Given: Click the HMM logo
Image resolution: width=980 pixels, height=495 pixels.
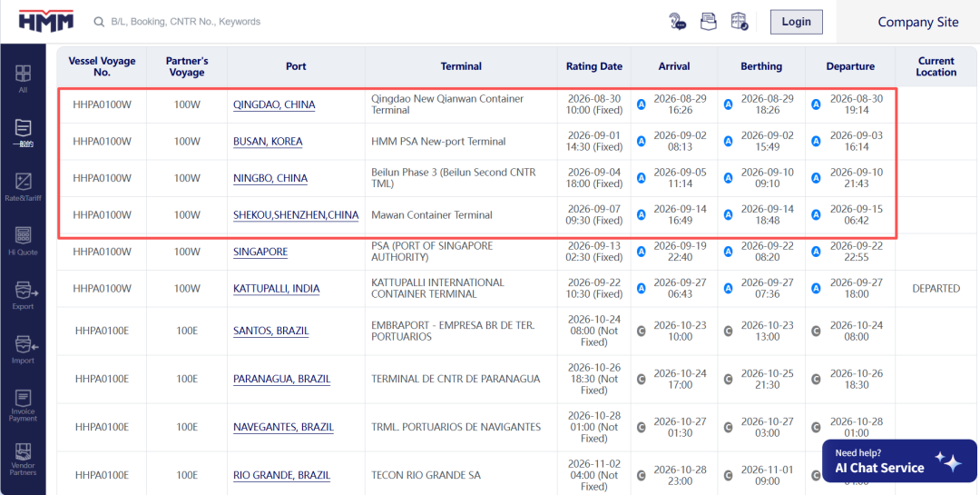Looking at the screenshot, I should [x=46, y=21].
